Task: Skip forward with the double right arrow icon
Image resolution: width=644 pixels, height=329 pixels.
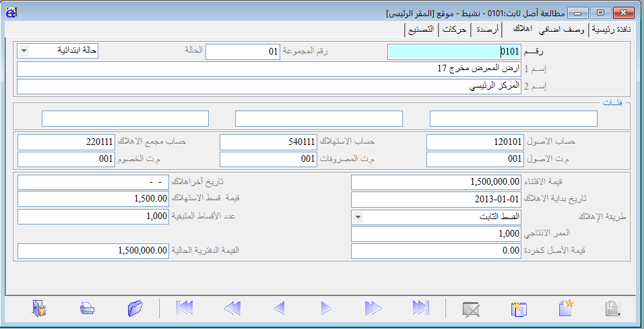Action: 373,309
